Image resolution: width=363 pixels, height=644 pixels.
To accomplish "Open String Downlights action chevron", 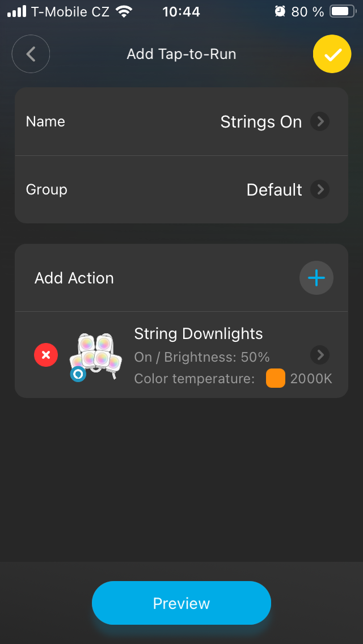I will (x=320, y=355).
